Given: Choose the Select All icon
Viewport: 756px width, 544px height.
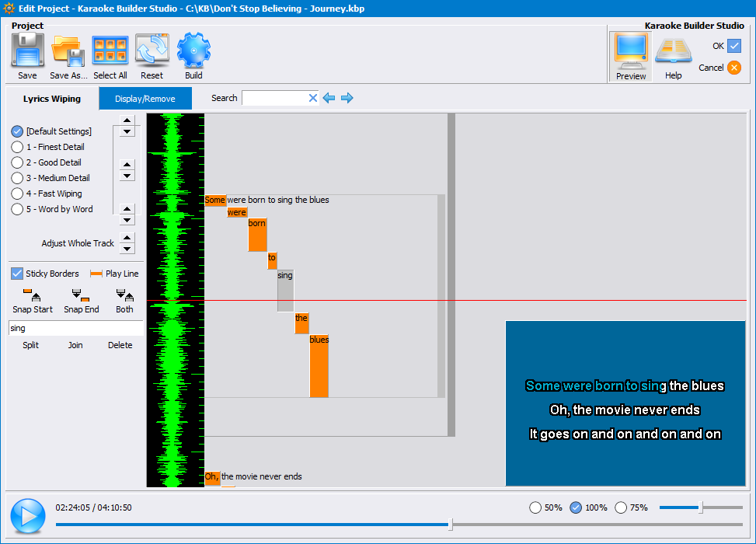Looking at the screenshot, I should (x=110, y=51).
